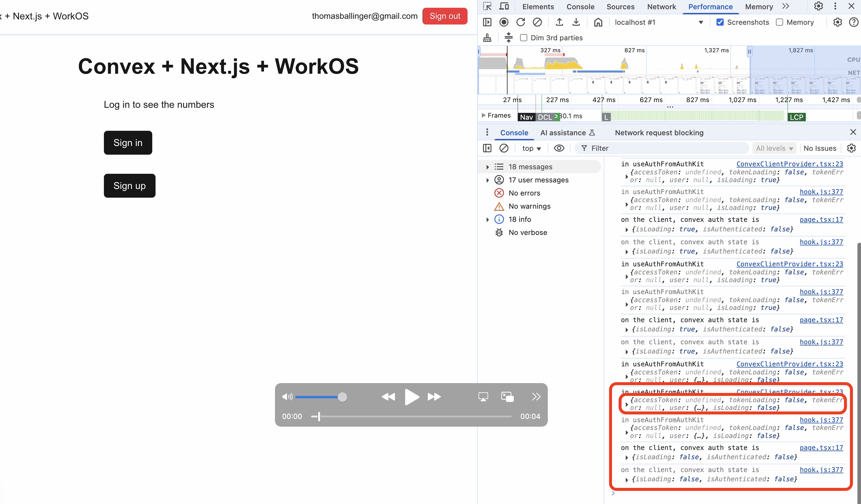Rewind the video
The image size is (861, 504).
388,397
